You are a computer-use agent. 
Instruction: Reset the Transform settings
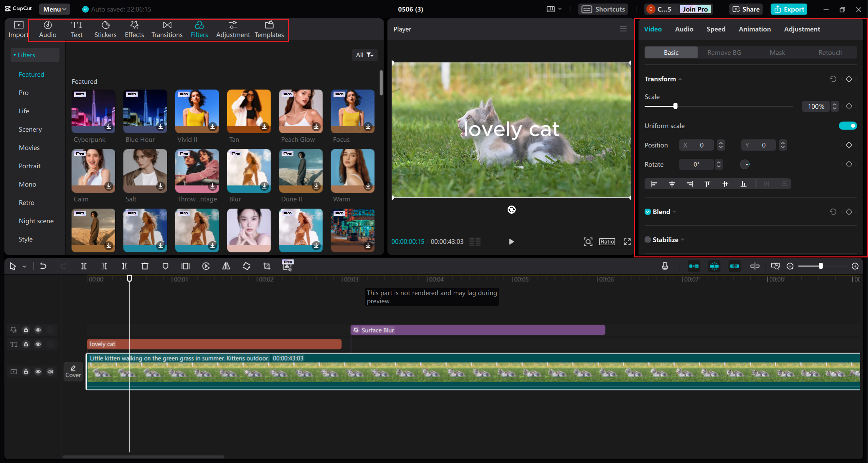point(833,79)
